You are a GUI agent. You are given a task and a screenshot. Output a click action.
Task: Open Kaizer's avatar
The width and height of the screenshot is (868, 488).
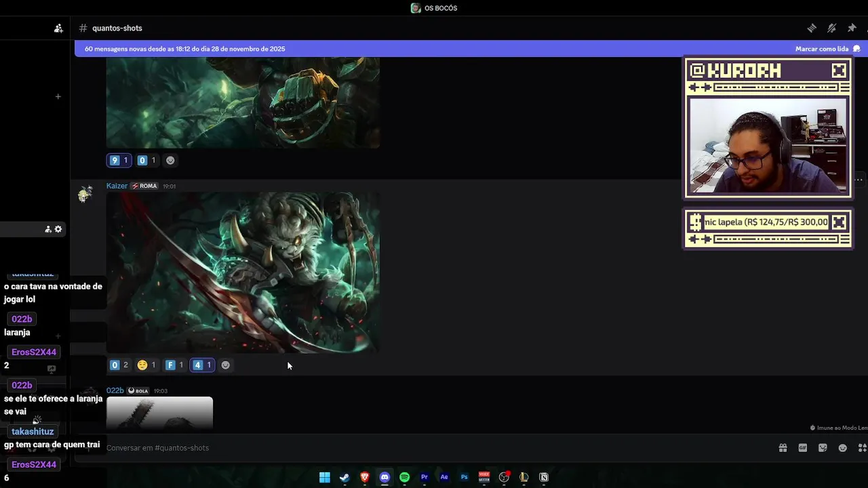[x=85, y=194]
